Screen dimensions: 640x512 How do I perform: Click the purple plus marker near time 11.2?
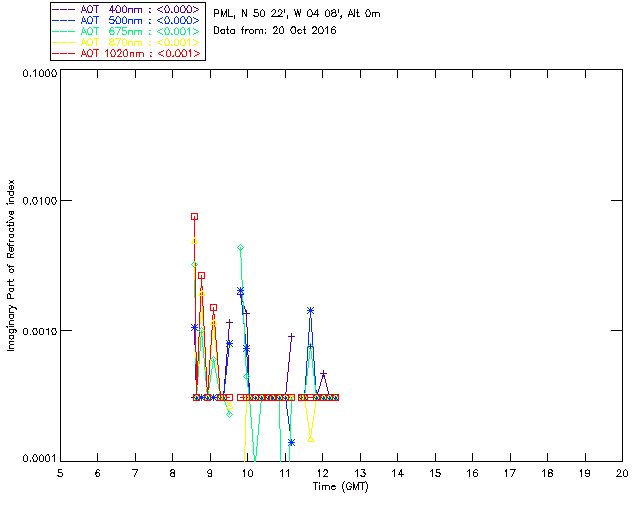pos(291,336)
